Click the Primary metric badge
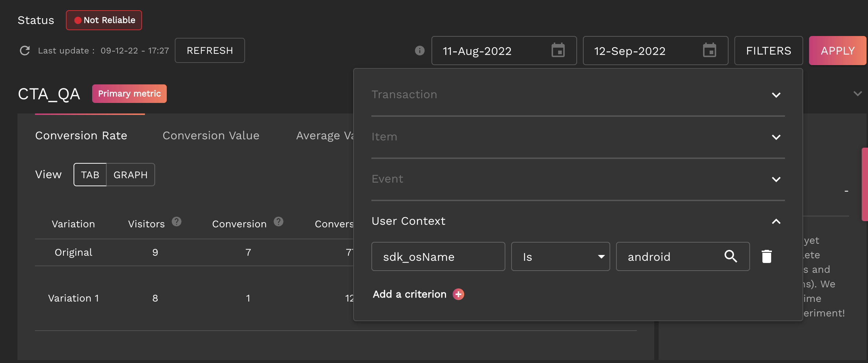 [x=129, y=93]
